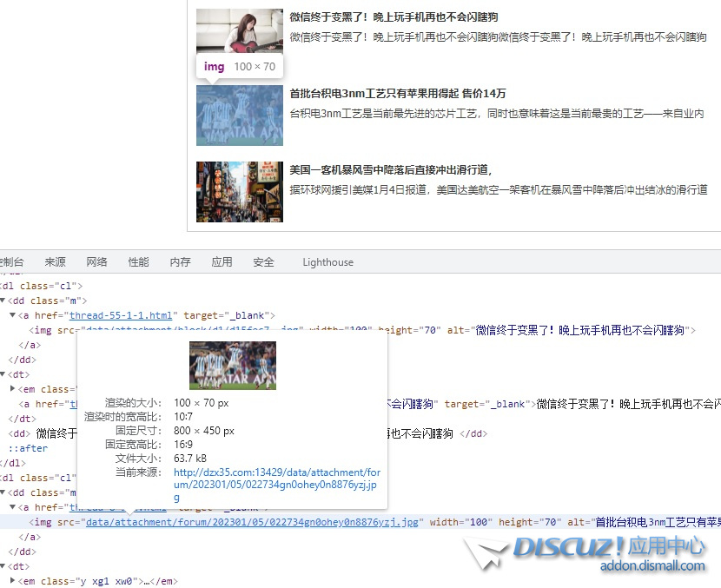
Task: Select the 安全 tab in DevTools
Action: [x=263, y=262]
